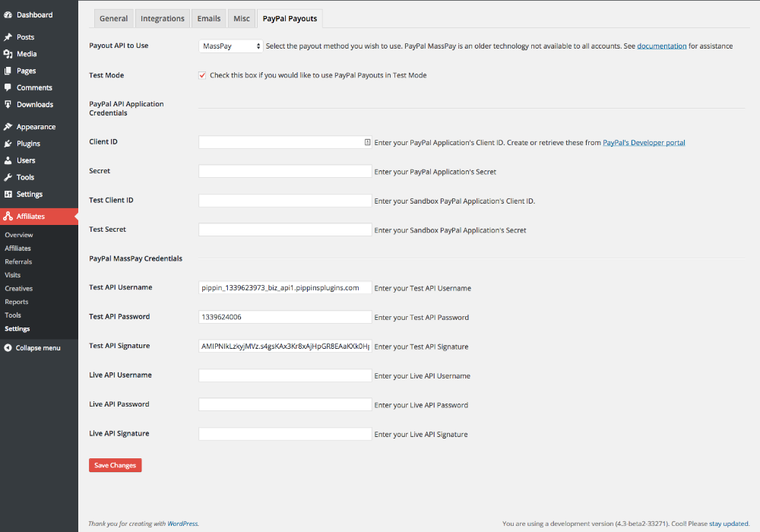Screen dimensions: 760x532
Task: Click 'PayPal MassPay Credentials' heading
Action: coord(136,258)
